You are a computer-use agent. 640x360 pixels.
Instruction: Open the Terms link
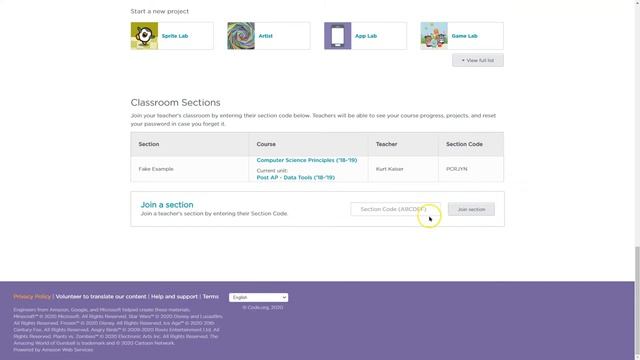[x=211, y=297]
